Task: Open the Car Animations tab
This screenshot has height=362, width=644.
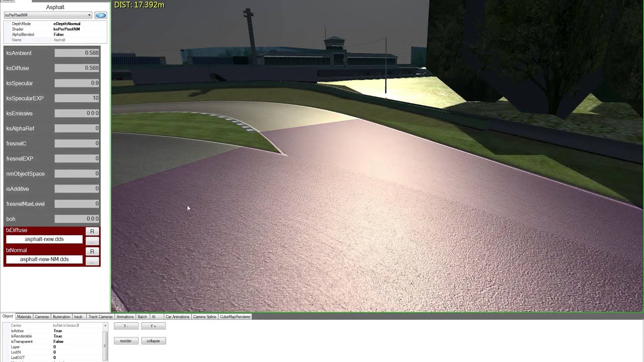Action: tap(178, 317)
